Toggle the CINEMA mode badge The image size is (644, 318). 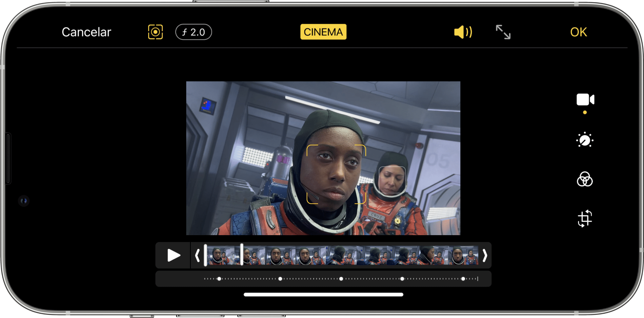pyautogui.click(x=323, y=32)
